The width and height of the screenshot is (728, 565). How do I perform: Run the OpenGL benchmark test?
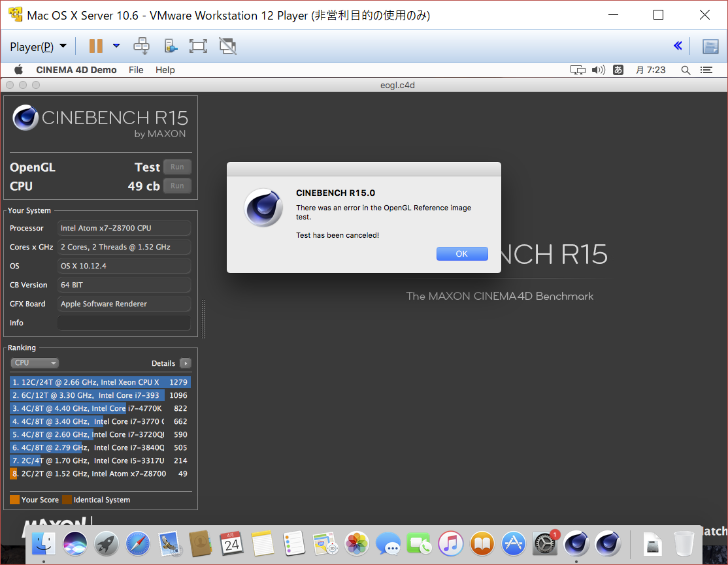[177, 167]
